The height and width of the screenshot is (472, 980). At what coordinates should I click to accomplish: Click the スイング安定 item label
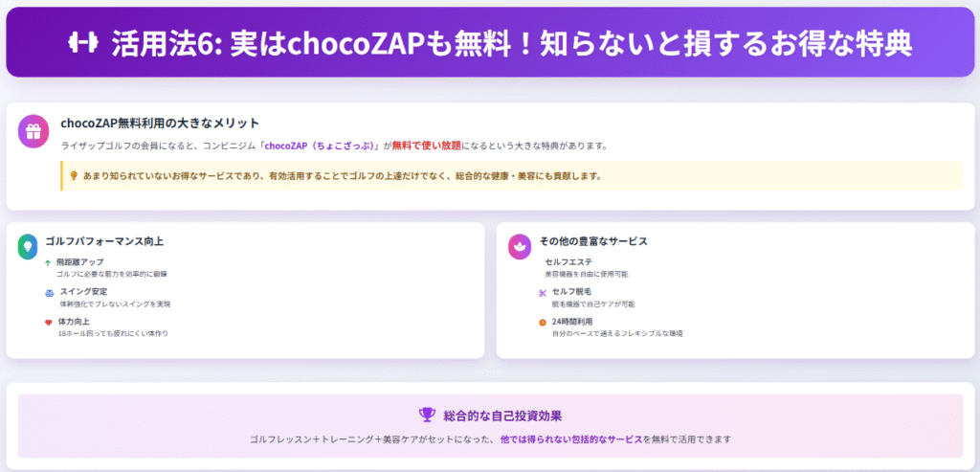tap(84, 292)
